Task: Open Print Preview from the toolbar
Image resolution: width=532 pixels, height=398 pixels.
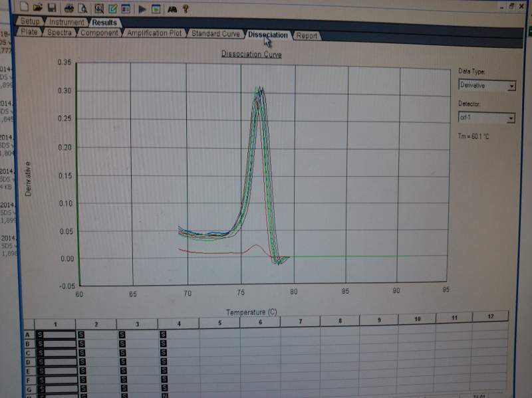Action: click(x=82, y=8)
